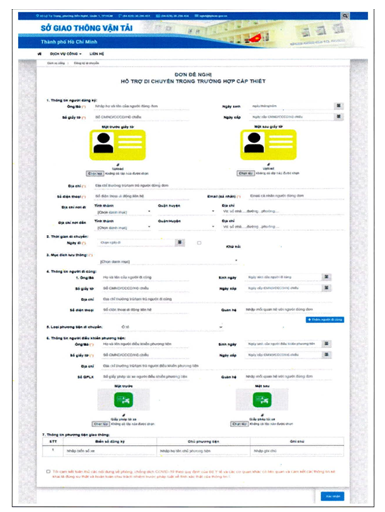Open Tỉnh thành dropdown for departure address
This screenshot has width=385, height=512.
(x=123, y=212)
